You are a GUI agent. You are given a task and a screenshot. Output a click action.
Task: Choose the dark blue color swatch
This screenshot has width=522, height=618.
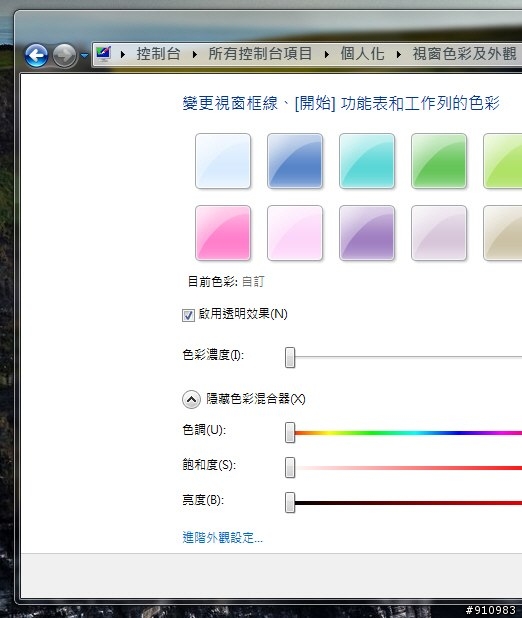(295, 161)
